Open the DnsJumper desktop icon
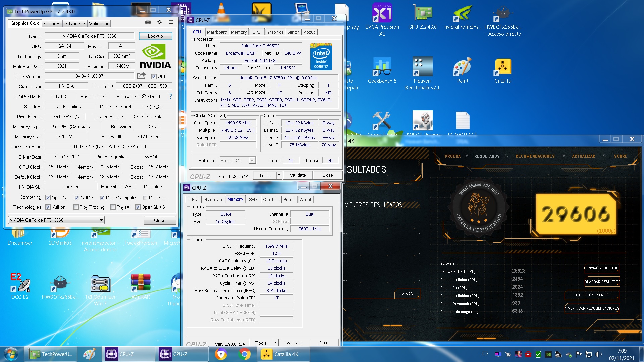 (x=20, y=236)
